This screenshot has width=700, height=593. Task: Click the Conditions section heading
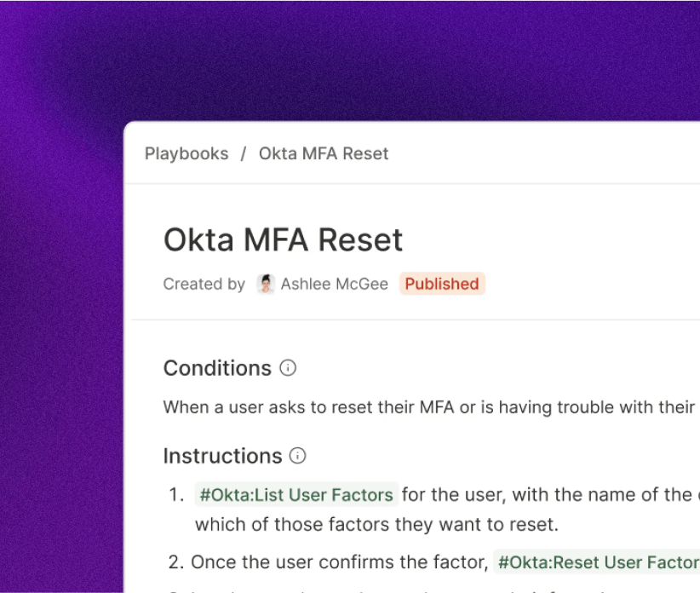click(217, 368)
